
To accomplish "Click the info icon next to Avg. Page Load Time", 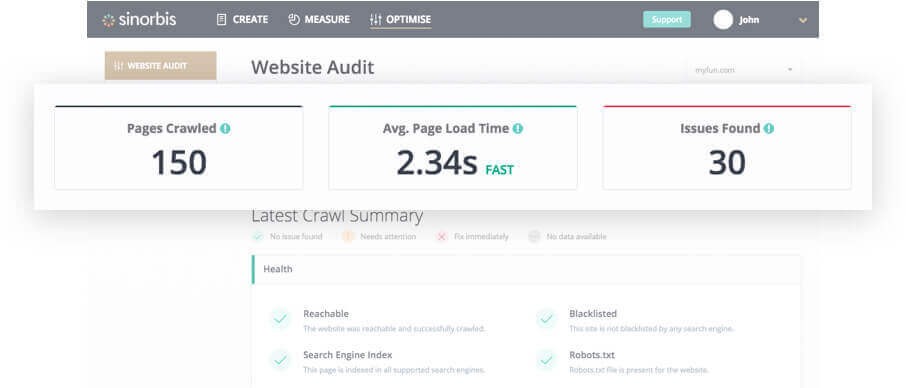I will 518,129.
